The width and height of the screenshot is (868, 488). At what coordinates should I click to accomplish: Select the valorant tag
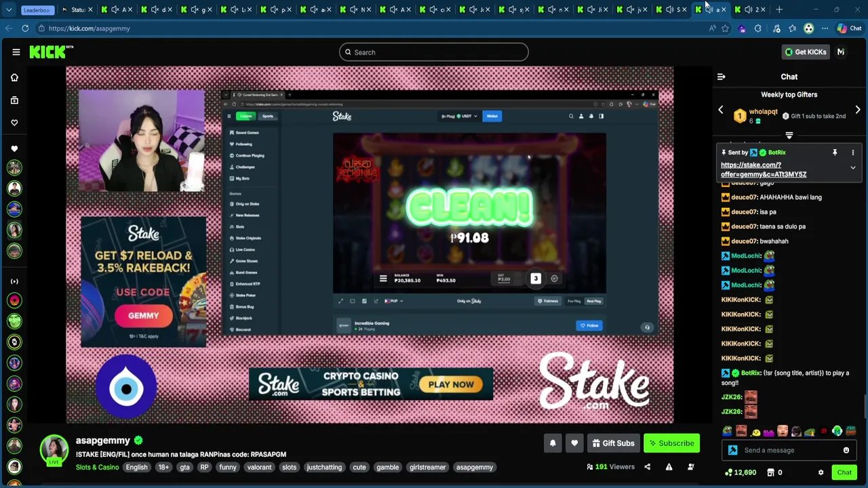click(259, 467)
